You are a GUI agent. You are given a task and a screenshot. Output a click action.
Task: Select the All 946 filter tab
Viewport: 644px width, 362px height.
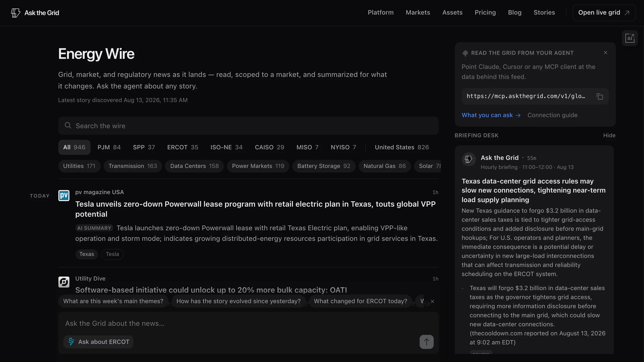click(x=74, y=147)
